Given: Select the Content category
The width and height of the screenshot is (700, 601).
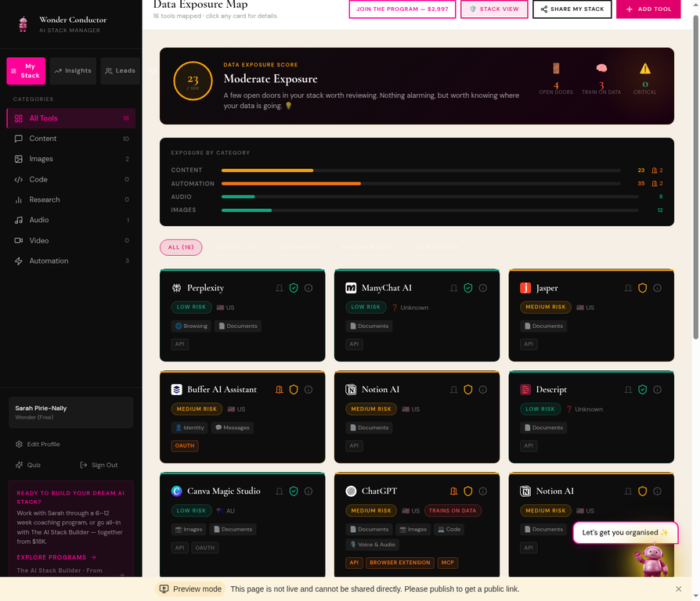Looking at the screenshot, I should tap(71, 139).
